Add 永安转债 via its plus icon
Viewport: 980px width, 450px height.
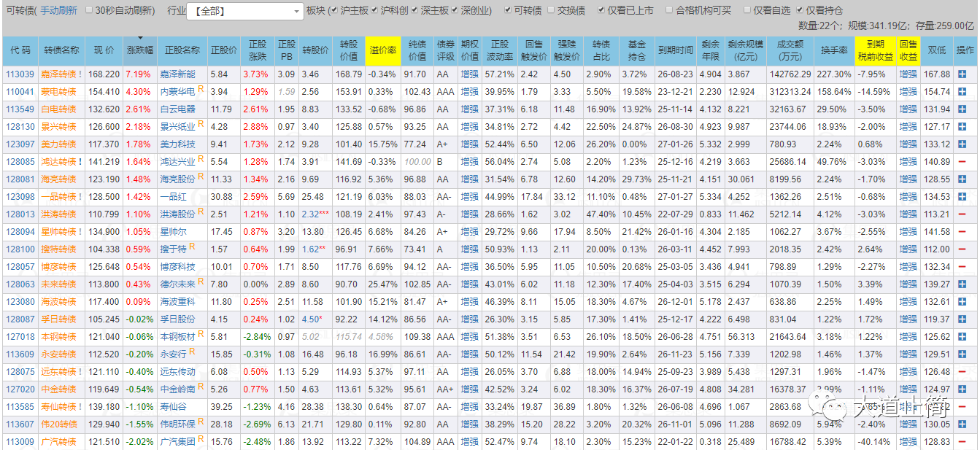click(x=964, y=354)
